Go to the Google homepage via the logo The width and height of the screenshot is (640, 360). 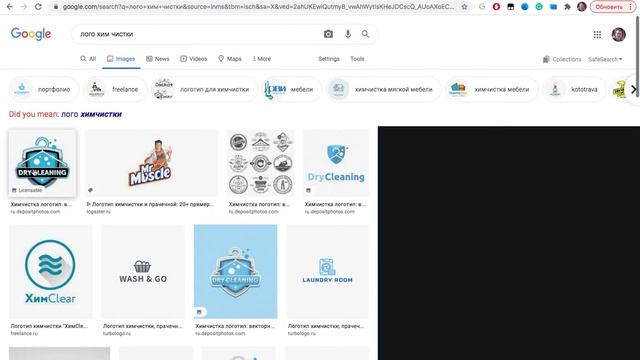[x=31, y=34]
